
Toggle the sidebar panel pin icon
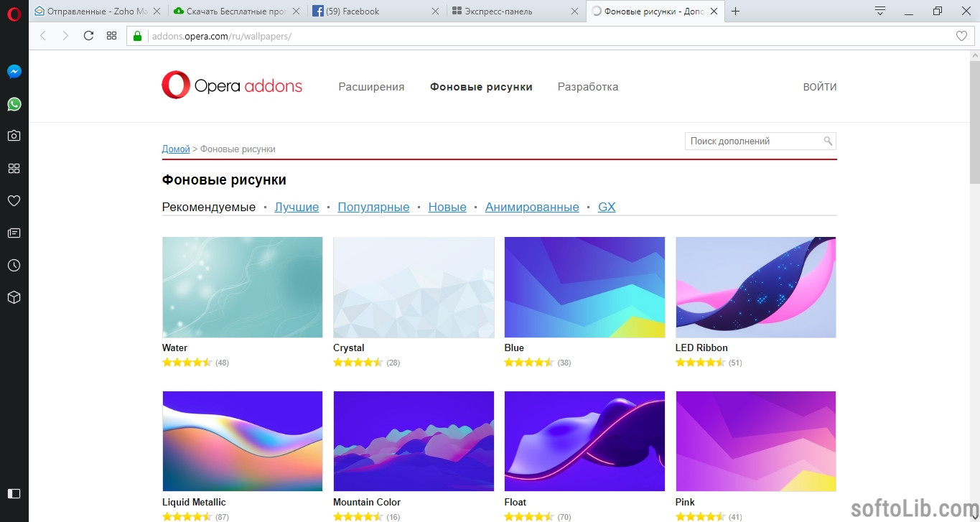point(14,493)
